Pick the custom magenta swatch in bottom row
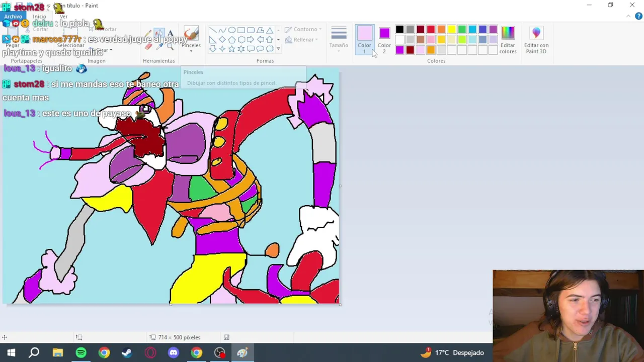This screenshot has height=362, width=644. tap(399, 50)
